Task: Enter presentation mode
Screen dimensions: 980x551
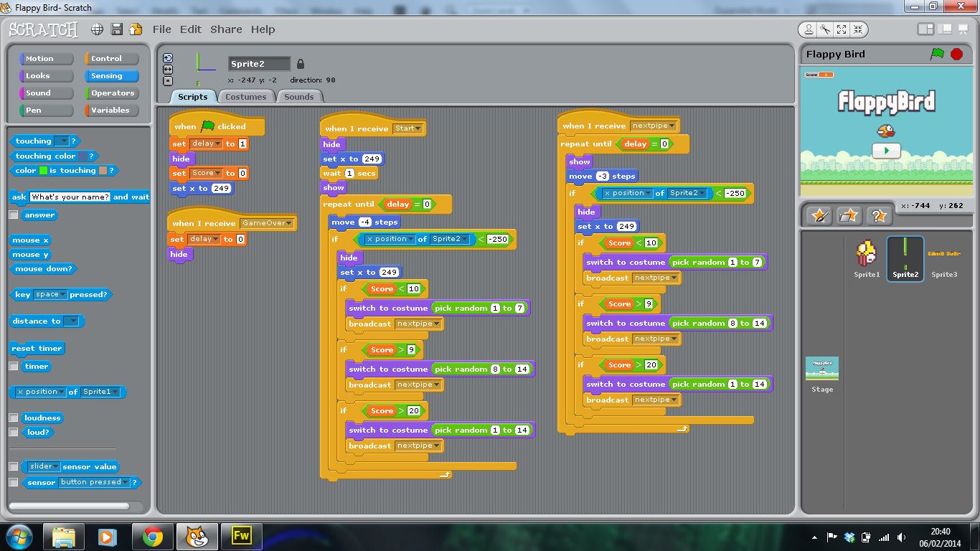Action: pyautogui.click(x=963, y=29)
